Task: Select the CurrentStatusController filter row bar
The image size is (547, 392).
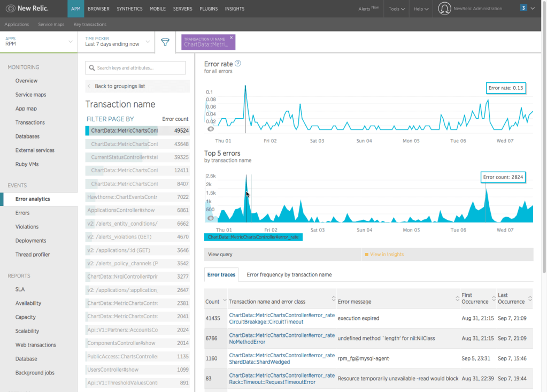Action: pyautogui.click(x=124, y=157)
